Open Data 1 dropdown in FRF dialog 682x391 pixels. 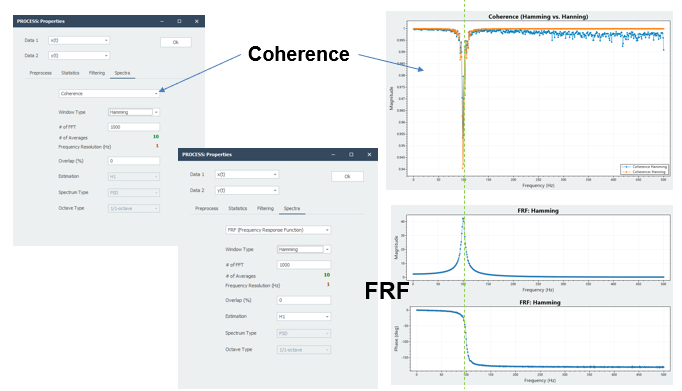pos(247,174)
